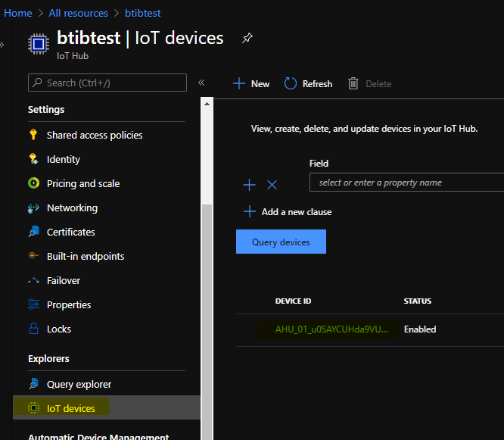Open the Field property name combo box
This screenshot has height=440, width=504.
click(x=407, y=183)
